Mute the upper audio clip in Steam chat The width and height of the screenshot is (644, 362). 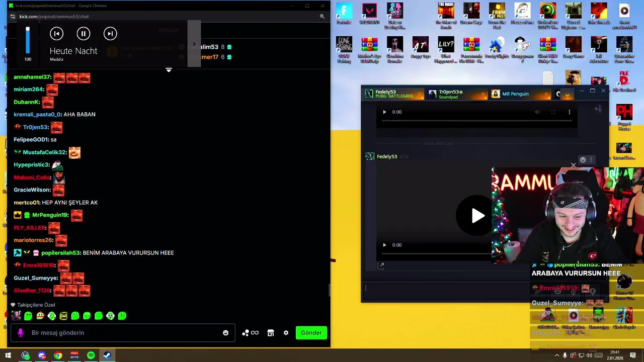pos(537,112)
